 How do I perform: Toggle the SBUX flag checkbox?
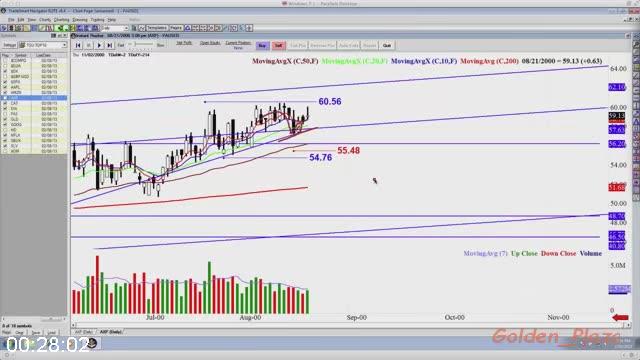tap(5, 140)
